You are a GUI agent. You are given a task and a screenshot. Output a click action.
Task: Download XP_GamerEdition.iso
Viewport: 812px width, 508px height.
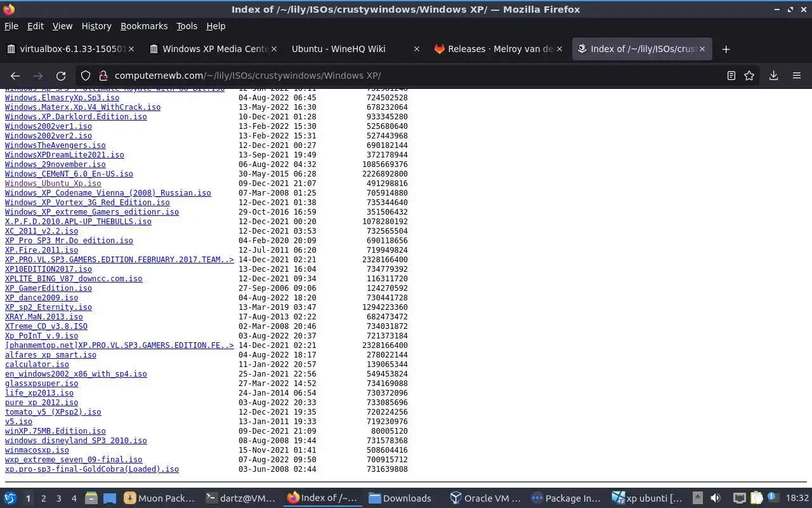[x=48, y=288]
